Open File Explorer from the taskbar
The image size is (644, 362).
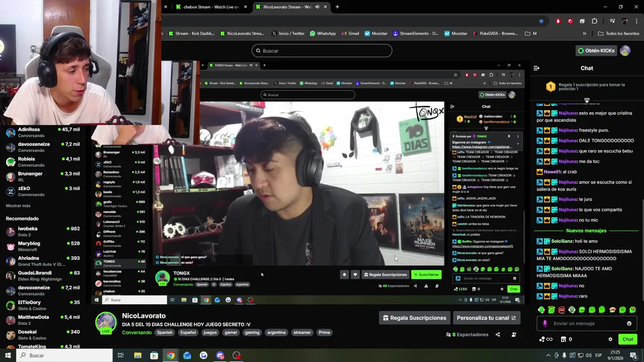tap(137, 355)
